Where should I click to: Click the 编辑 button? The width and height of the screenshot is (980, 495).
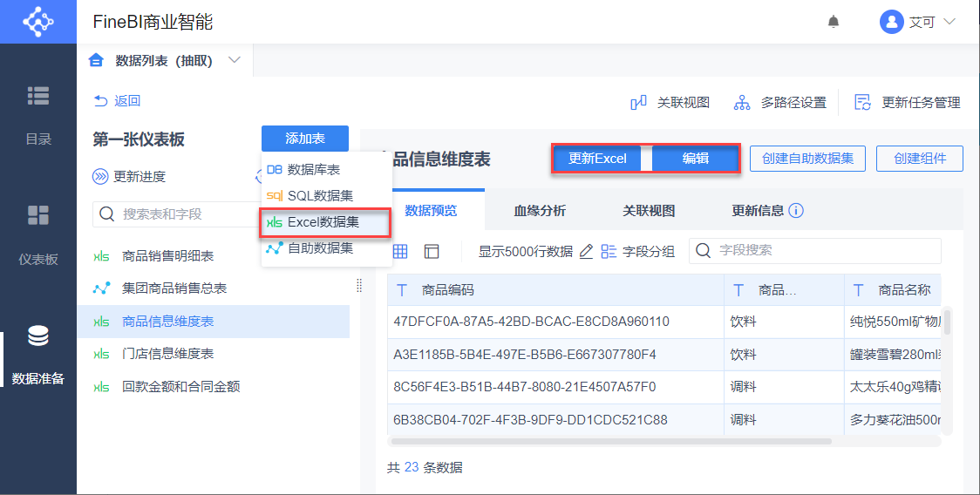point(696,159)
